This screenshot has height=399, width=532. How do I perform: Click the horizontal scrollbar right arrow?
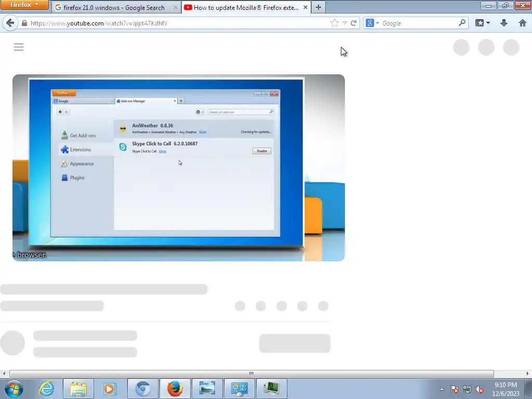pyautogui.click(x=528, y=374)
